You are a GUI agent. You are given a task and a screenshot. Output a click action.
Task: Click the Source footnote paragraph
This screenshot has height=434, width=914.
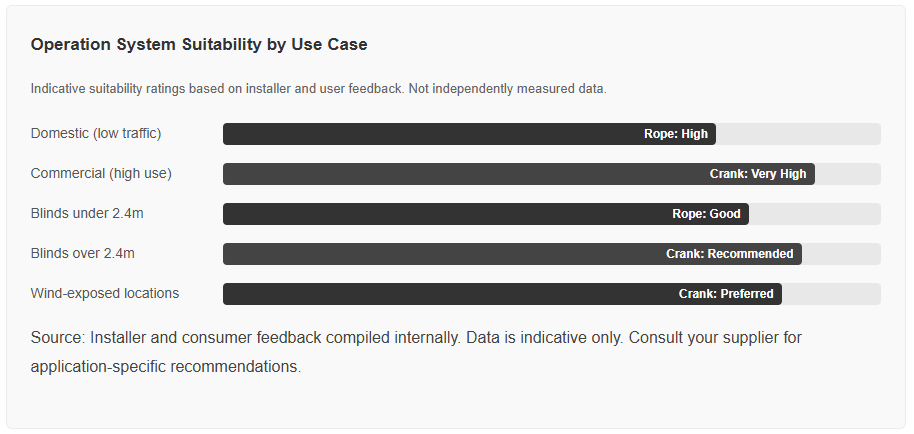pyautogui.click(x=416, y=352)
